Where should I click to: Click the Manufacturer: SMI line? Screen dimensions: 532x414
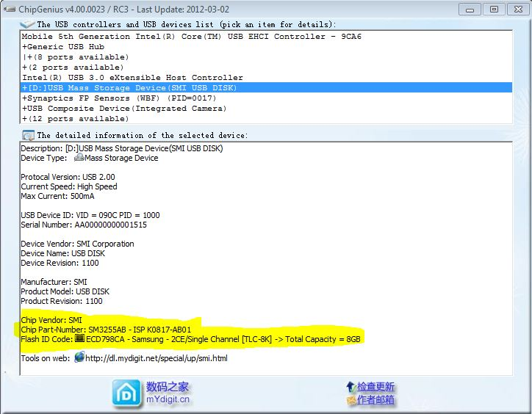[x=54, y=282]
